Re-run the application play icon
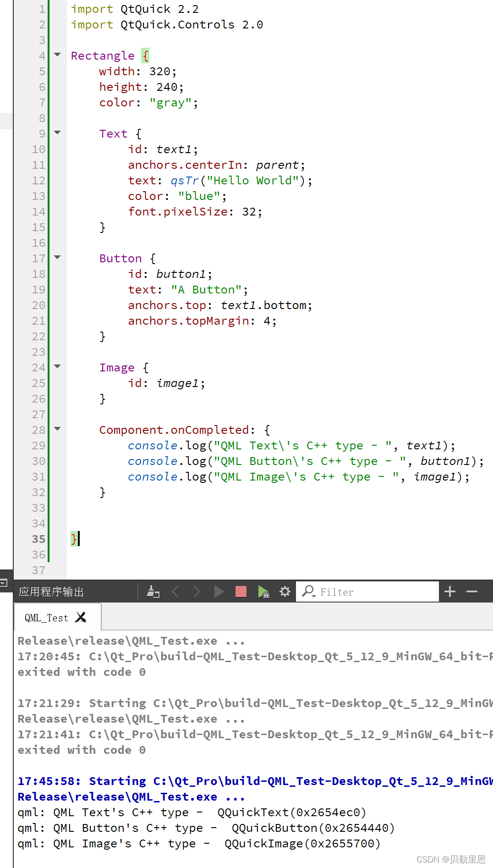Screen dimensions: 493x868 pyautogui.click(x=219, y=592)
